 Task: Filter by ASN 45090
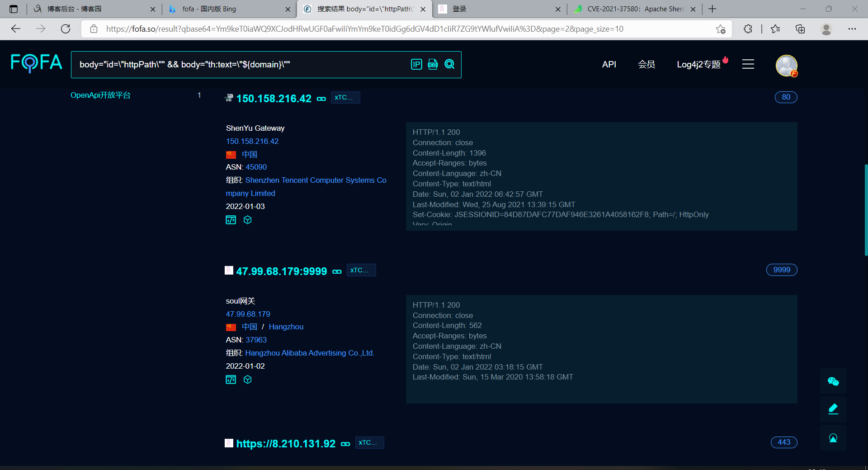coord(256,167)
